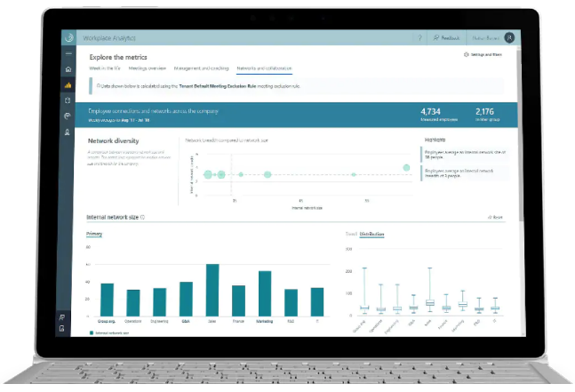Open the user profile avatar

509,37
